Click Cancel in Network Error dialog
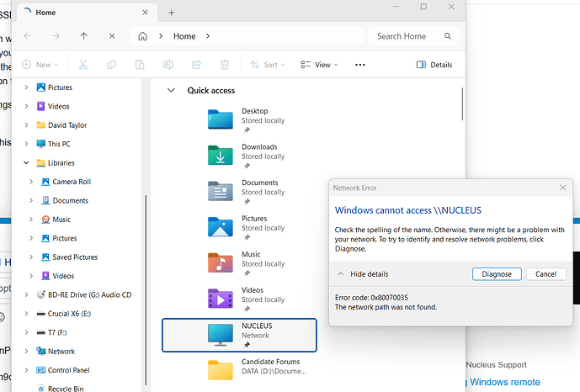This screenshot has height=392, width=580. point(545,274)
